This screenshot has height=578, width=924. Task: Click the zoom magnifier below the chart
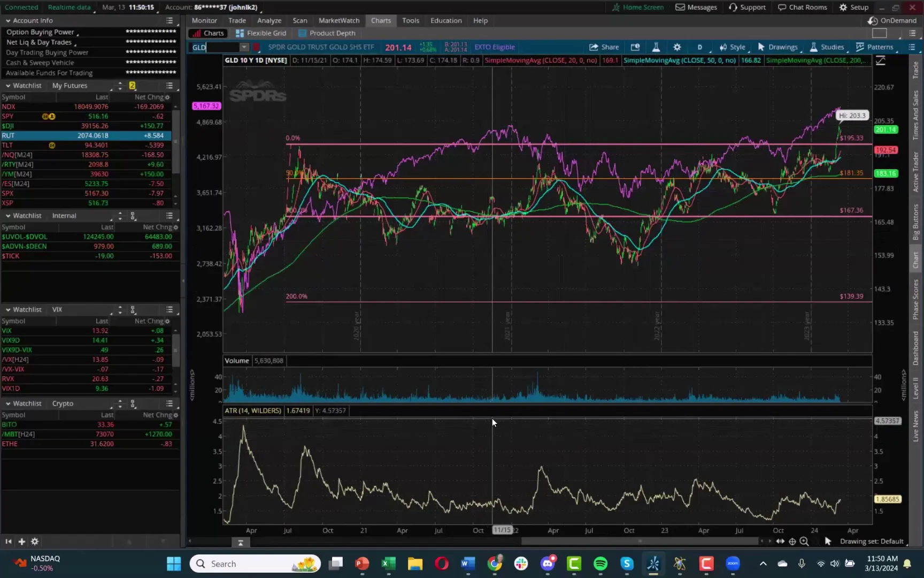pos(804,542)
